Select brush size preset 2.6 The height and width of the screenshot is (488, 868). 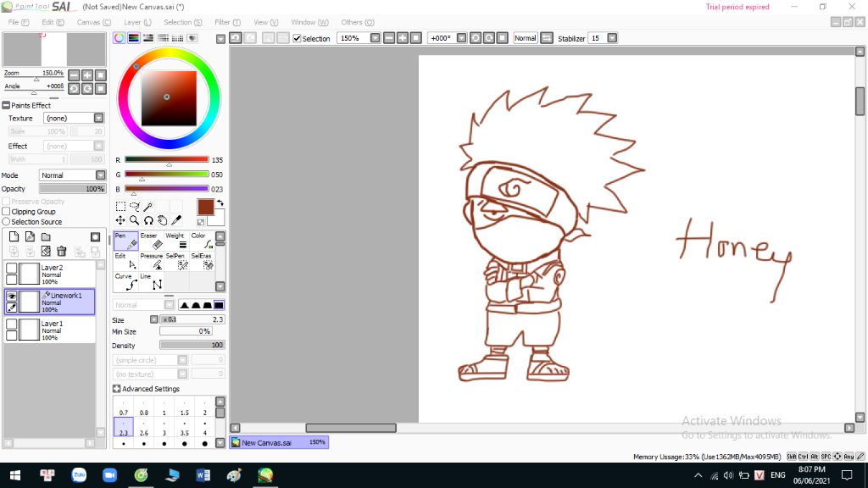(x=144, y=428)
